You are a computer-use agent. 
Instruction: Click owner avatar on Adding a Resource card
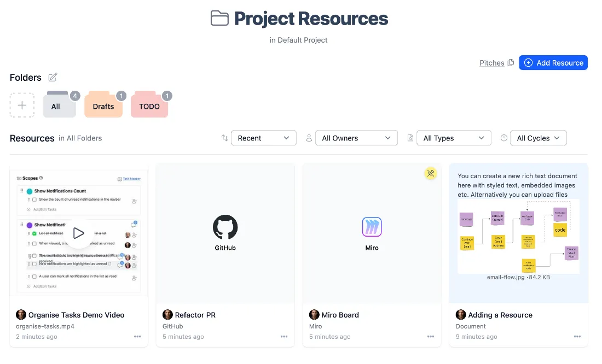point(461,315)
